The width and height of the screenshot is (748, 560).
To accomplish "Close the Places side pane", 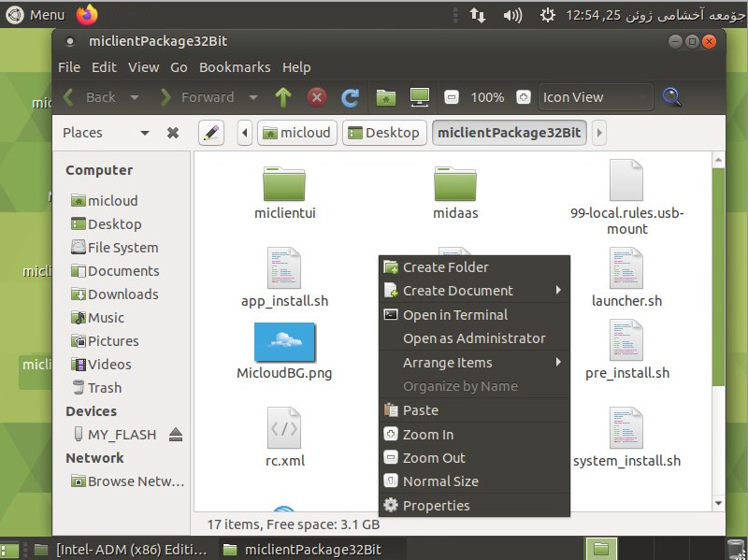I will (173, 133).
